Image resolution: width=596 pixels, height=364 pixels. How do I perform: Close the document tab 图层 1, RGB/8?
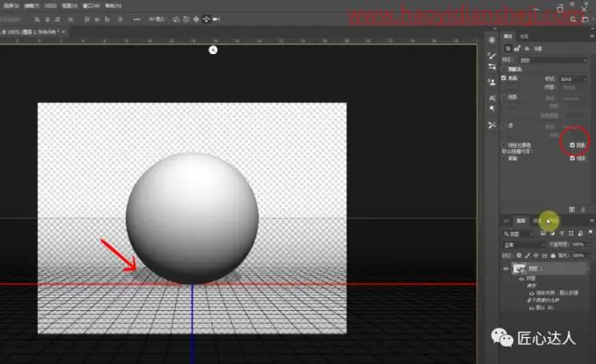pyautogui.click(x=63, y=32)
